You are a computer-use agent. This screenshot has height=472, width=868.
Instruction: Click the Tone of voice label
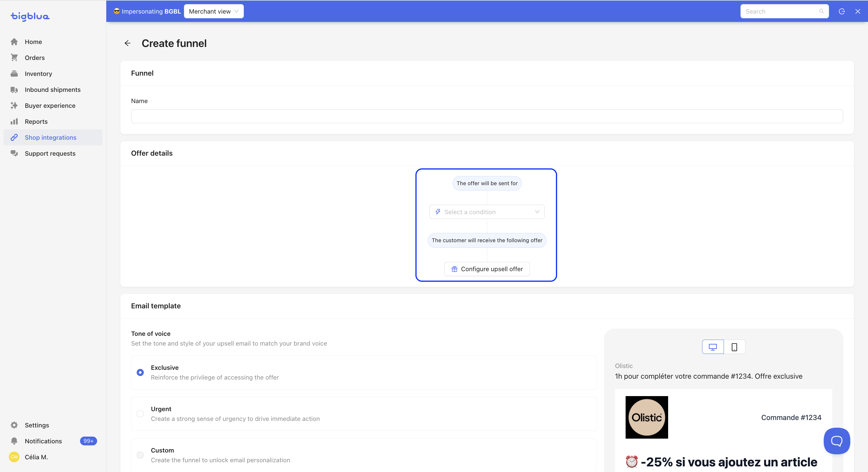click(x=151, y=333)
